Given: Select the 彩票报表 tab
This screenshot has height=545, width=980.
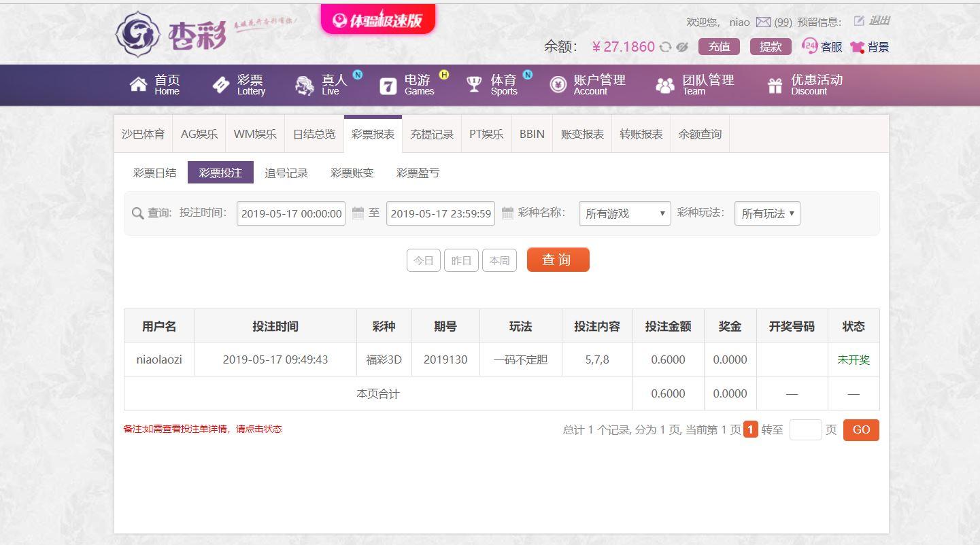Looking at the screenshot, I should pos(373,134).
